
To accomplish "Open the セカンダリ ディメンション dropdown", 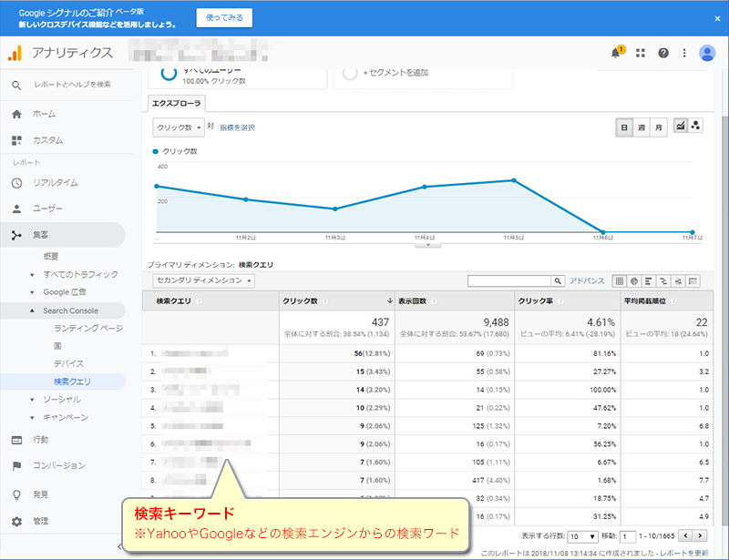I will (203, 281).
